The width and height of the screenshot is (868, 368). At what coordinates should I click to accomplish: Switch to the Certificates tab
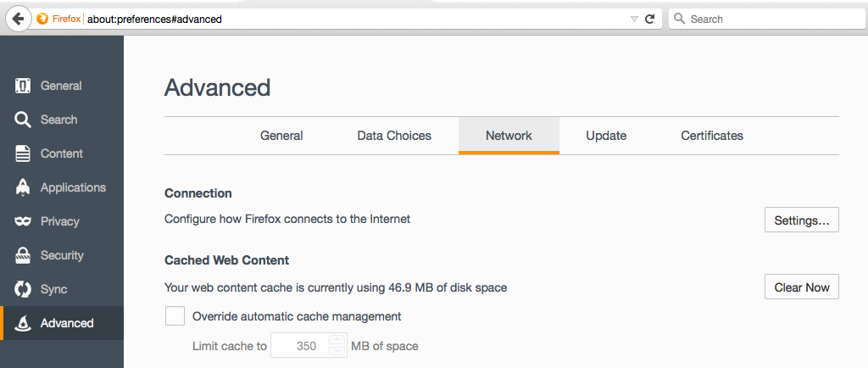point(712,136)
